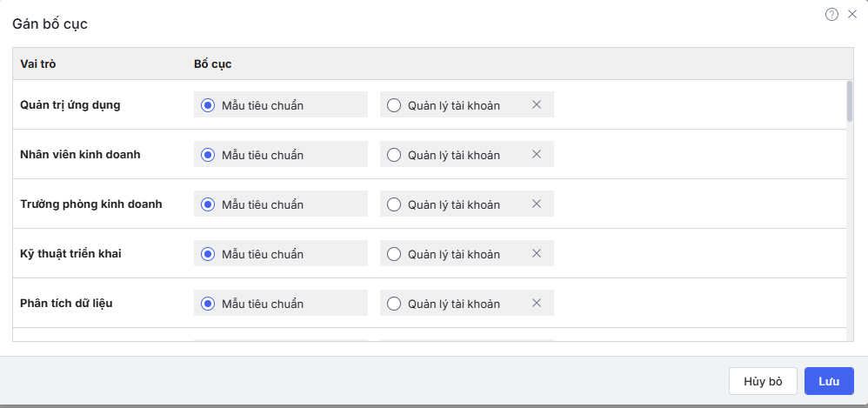Remove Quản lý tài khoản for Quản trị ứng dụng
Viewport: 868px width, 408px height.
[537, 105]
